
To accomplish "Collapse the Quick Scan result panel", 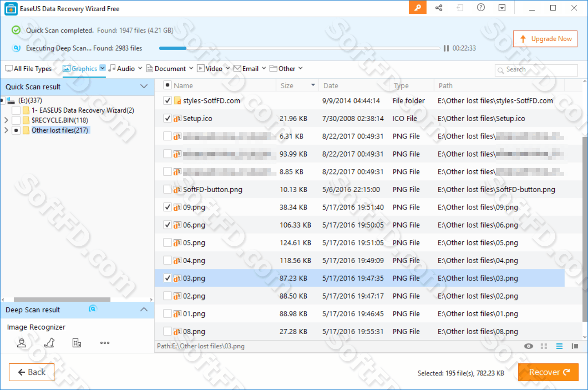I will click(144, 87).
